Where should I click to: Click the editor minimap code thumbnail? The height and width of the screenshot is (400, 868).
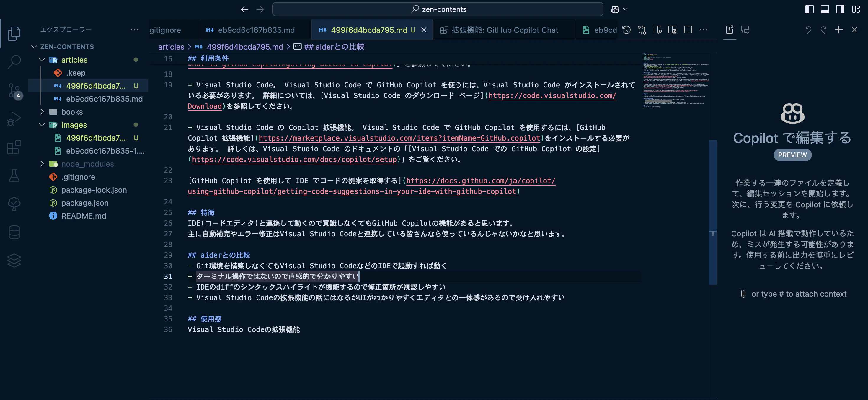pyautogui.click(x=676, y=81)
